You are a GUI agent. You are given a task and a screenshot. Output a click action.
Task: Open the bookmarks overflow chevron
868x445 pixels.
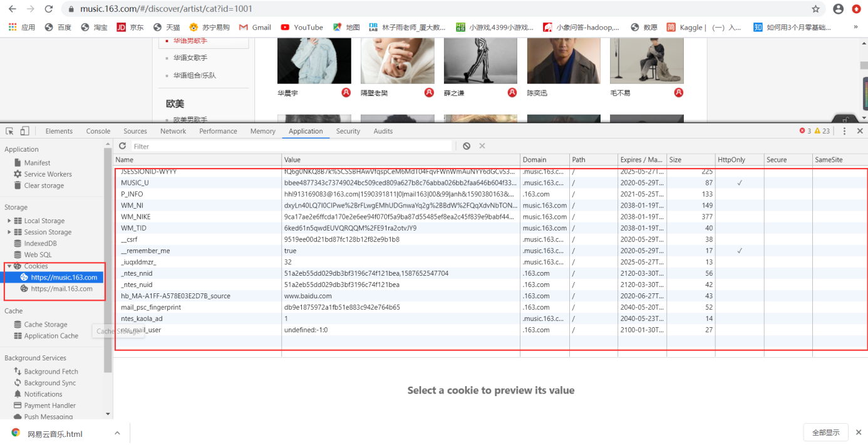pos(855,27)
